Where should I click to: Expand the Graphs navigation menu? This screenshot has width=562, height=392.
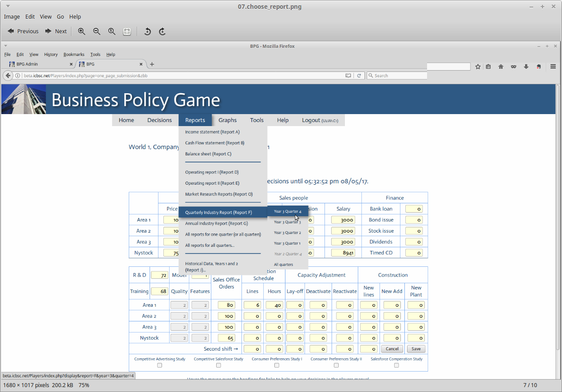[x=227, y=120]
